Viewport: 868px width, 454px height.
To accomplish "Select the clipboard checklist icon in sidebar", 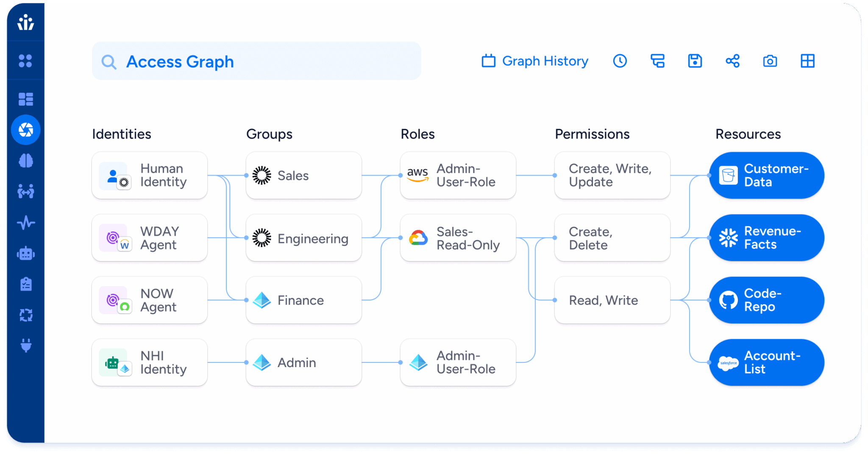I will coord(25,284).
